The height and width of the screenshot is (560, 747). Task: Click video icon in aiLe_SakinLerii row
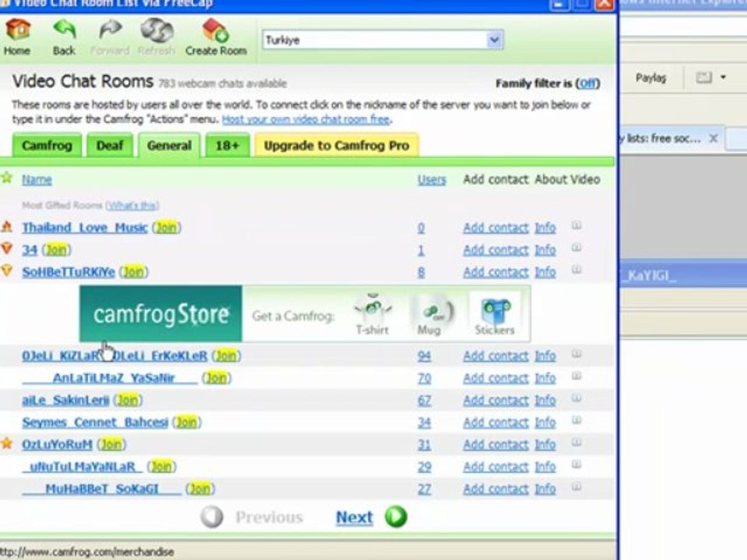pyautogui.click(x=577, y=398)
